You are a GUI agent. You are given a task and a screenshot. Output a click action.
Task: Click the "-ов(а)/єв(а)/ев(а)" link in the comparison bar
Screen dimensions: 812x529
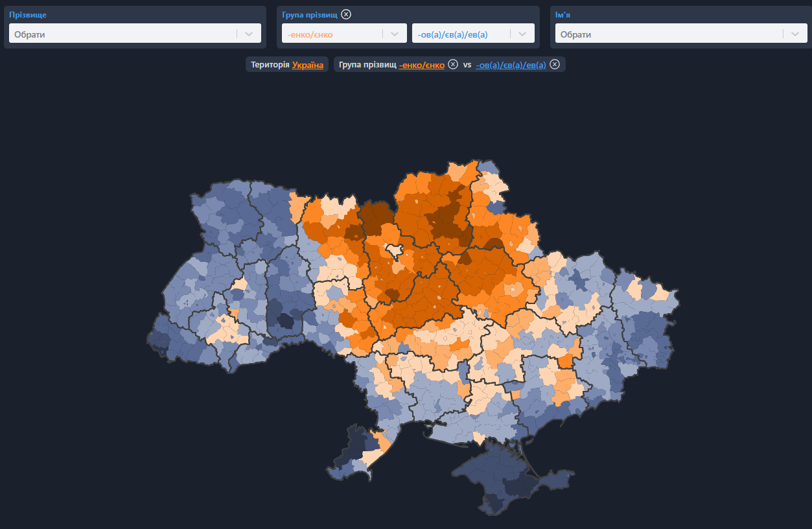coord(510,64)
